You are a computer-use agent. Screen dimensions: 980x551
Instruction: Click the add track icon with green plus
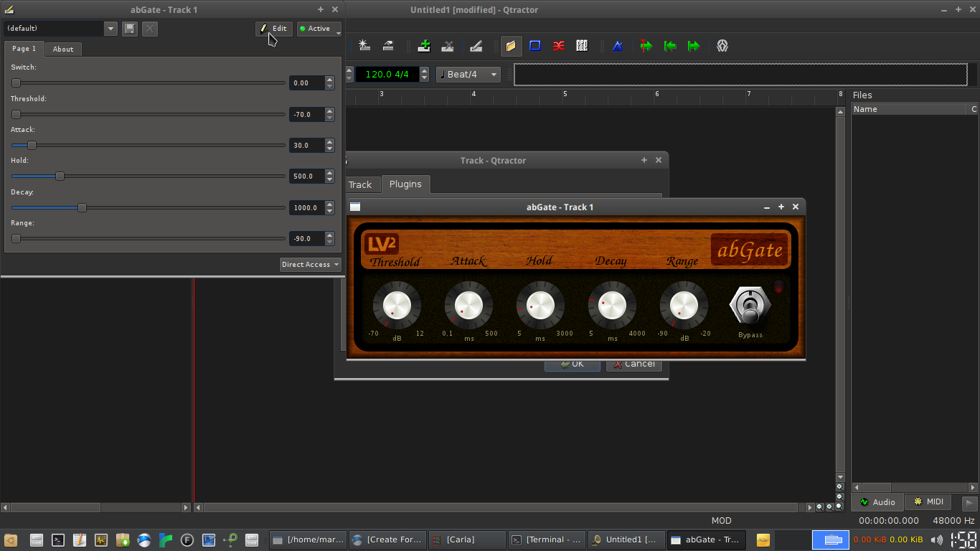click(x=424, y=46)
